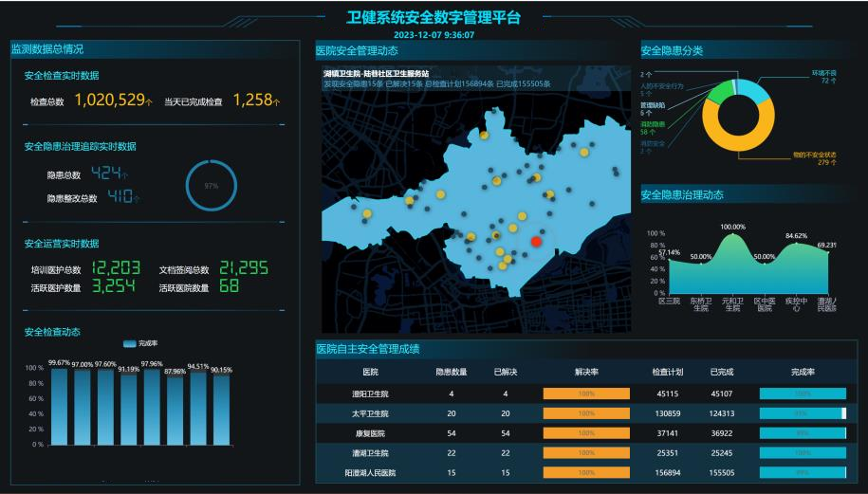Click the 隐患数量 column header
868x494 pixels.
[451, 372]
